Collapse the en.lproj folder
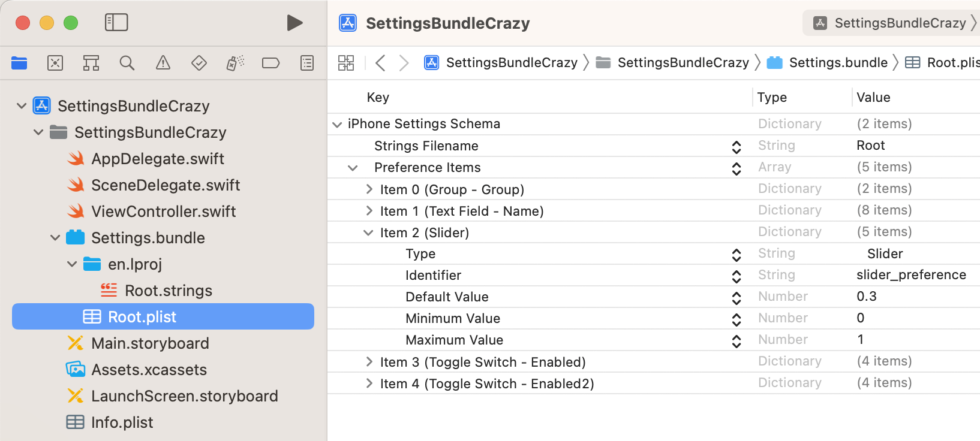Viewport: 980px width, 441px height. (x=72, y=264)
